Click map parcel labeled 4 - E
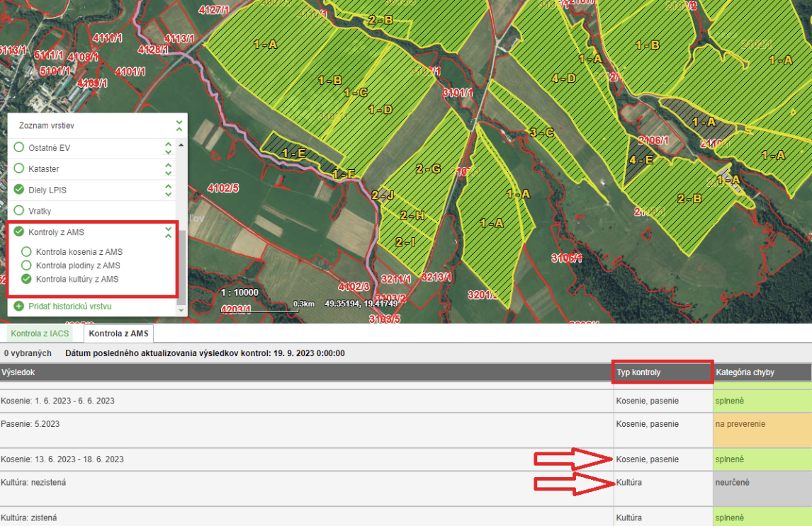The height and width of the screenshot is (526, 812). 641,160
